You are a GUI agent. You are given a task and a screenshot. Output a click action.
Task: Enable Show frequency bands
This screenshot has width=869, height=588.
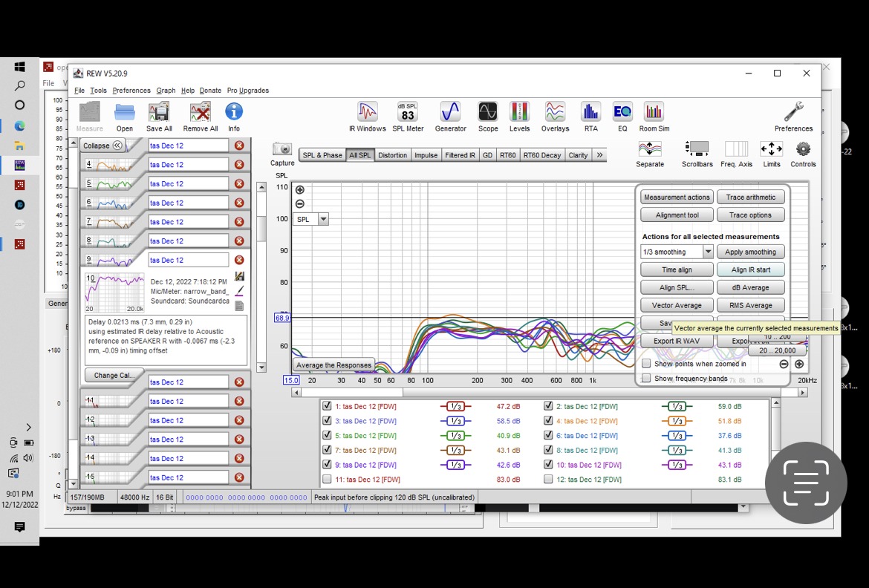pos(646,378)
